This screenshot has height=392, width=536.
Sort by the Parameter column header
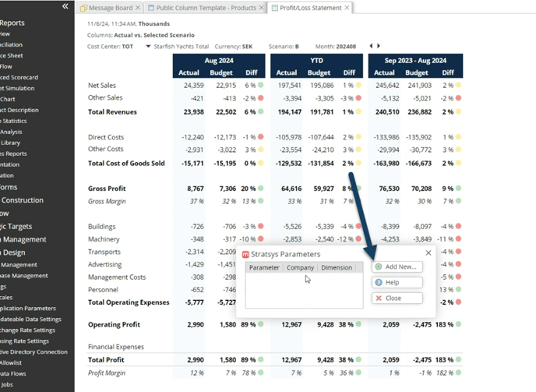coord(264,267)
